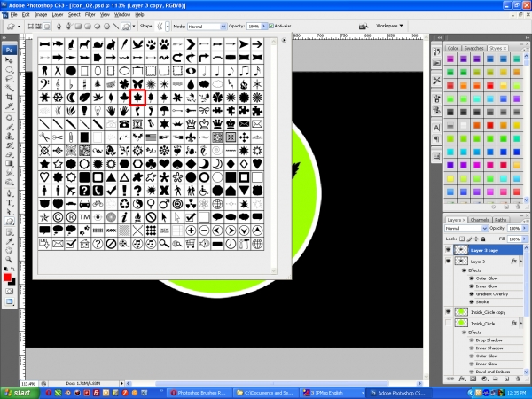Viewport: 532px width, 399px height.
Task: Choose the treble clef shape
Action: 58,84
